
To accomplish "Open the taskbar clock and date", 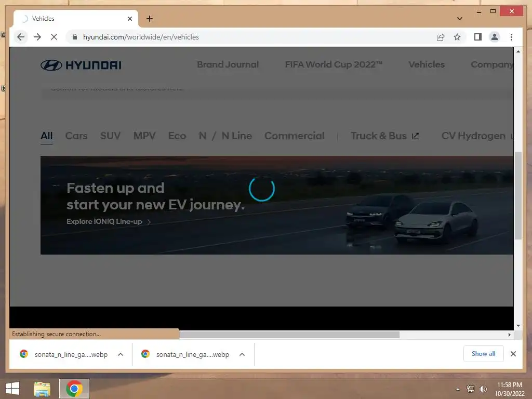I will (509, 389).
